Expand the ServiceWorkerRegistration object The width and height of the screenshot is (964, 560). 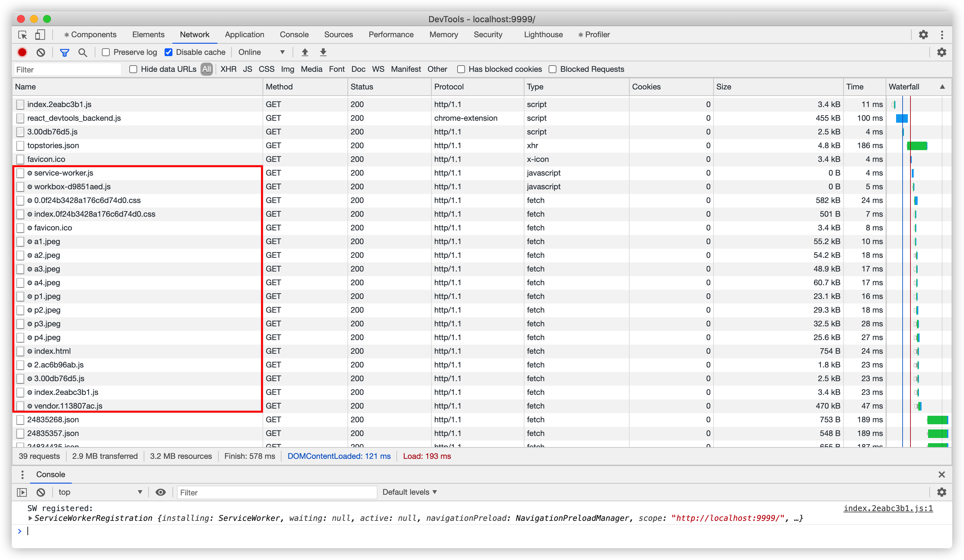click(30, 518)
